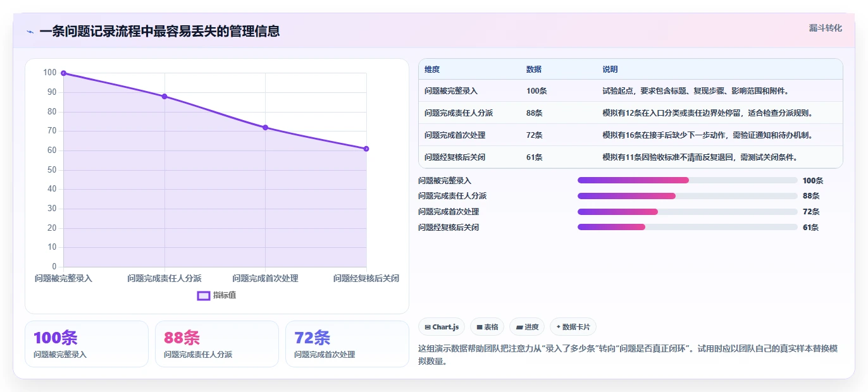
Task: Click the 说明 table column header
Action: (610, 70)
